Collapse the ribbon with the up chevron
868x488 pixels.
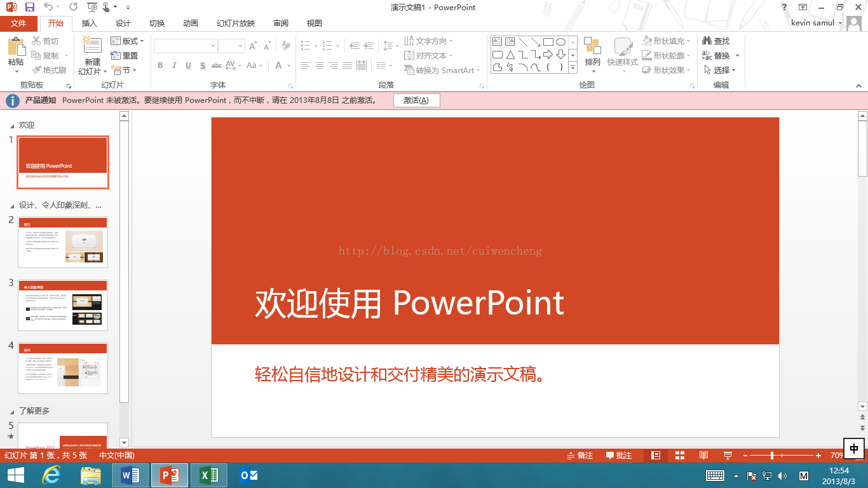(858, 85)
